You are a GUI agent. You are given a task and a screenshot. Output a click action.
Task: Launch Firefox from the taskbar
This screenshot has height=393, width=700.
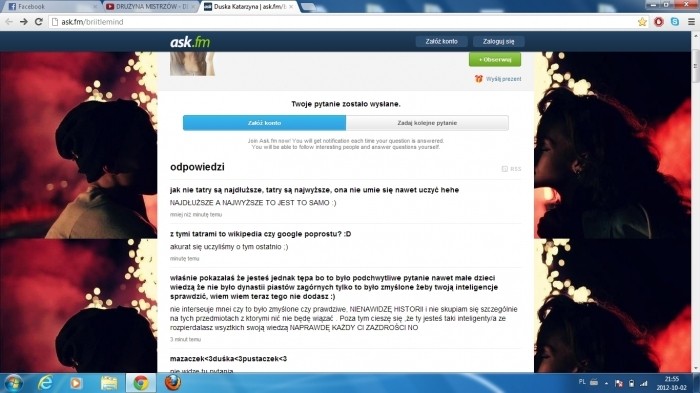click(x=172, y=383)
